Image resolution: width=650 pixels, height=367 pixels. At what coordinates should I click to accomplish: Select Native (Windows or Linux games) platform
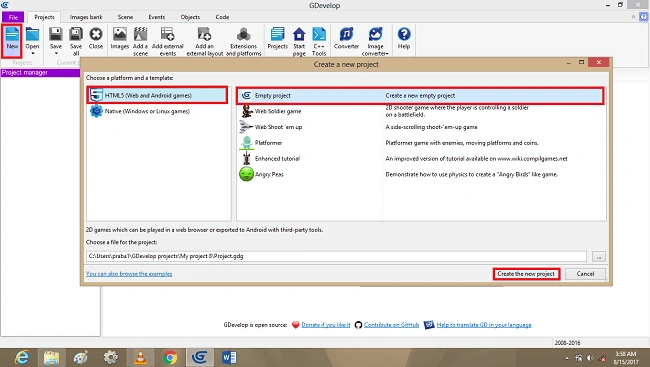point(158,111)
